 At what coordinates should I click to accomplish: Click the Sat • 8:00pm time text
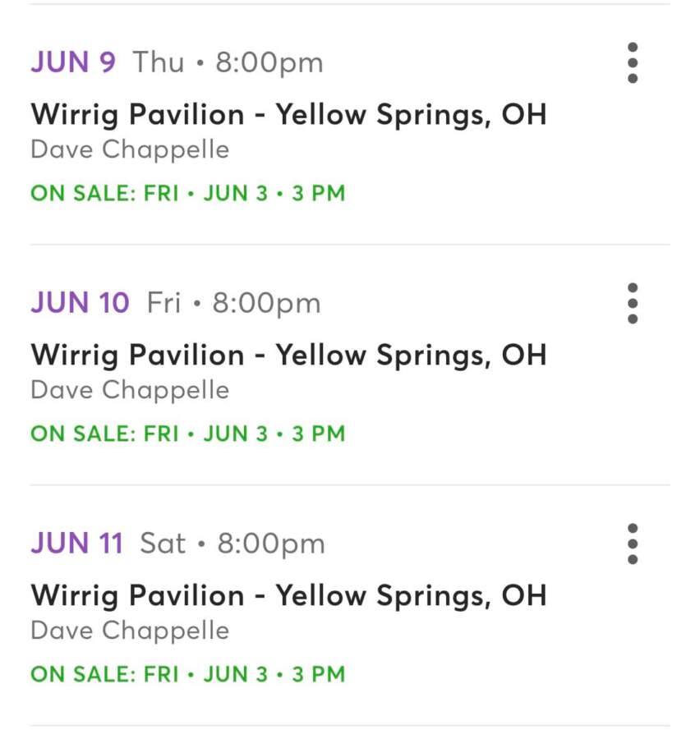[233, 544]
